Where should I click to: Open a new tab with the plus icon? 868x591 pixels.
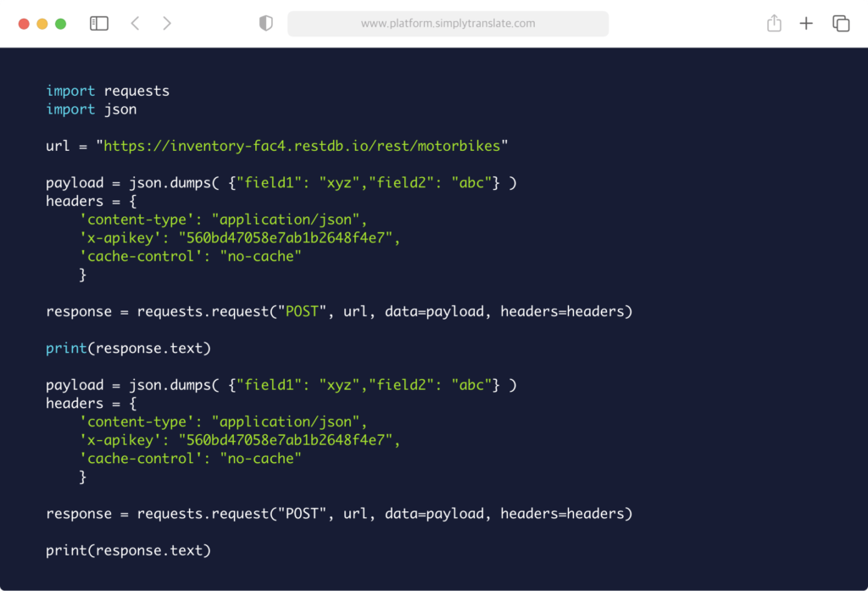click(806, 23)
